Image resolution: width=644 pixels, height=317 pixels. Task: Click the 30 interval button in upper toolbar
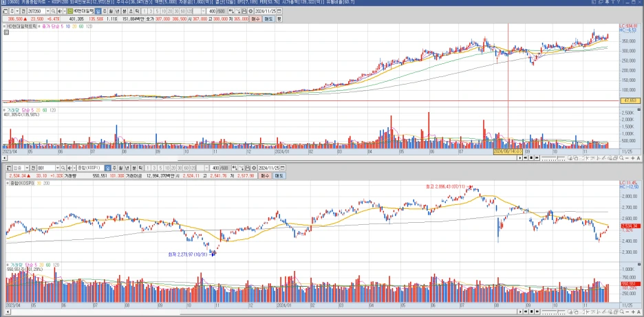point(177,11)
